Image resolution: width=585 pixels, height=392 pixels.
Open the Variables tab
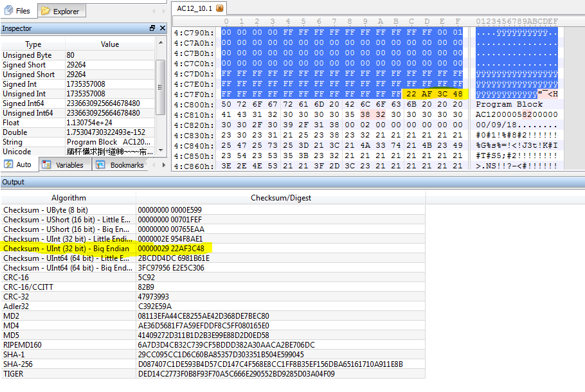(64, 165)
